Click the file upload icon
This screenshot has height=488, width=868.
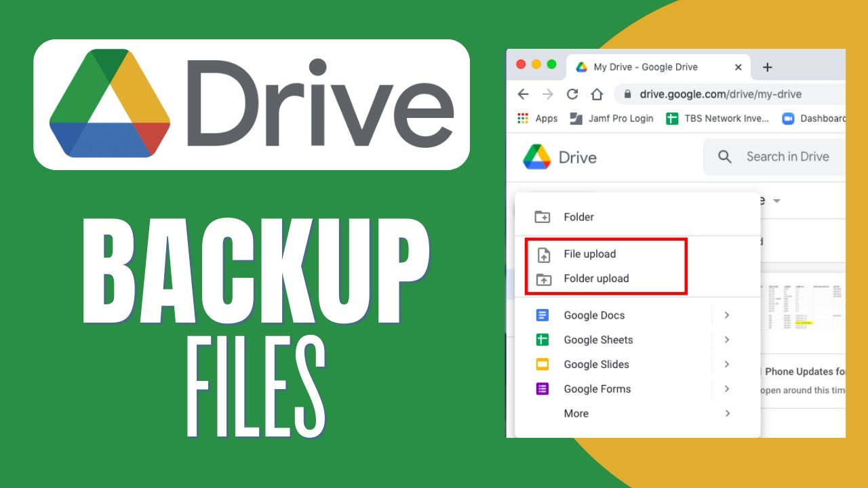[x=543, y=255]
